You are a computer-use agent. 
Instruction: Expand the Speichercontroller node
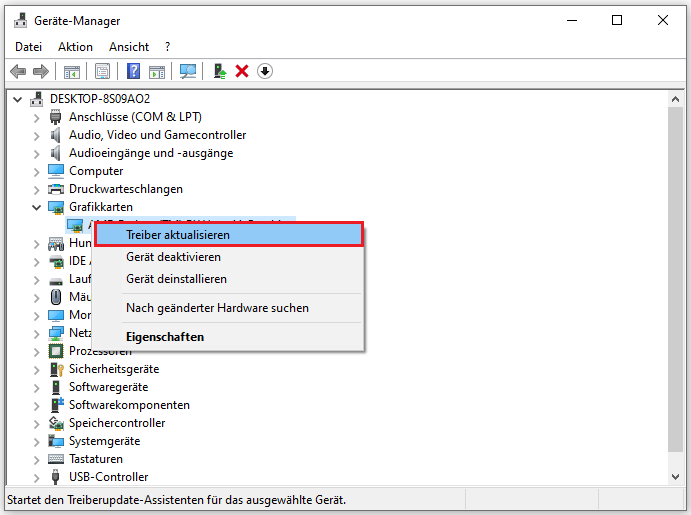pos(37,424)
